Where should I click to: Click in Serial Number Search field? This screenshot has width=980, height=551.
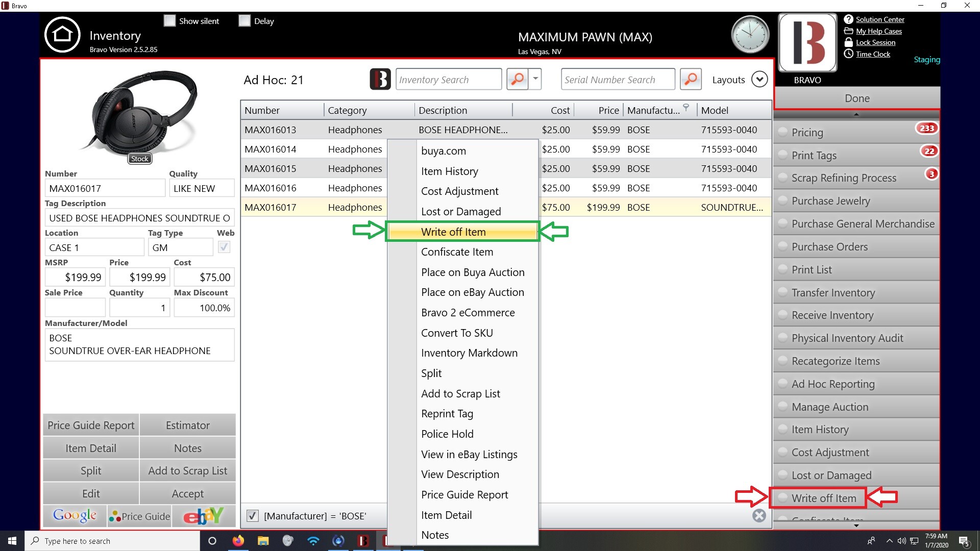click(618, 79)
